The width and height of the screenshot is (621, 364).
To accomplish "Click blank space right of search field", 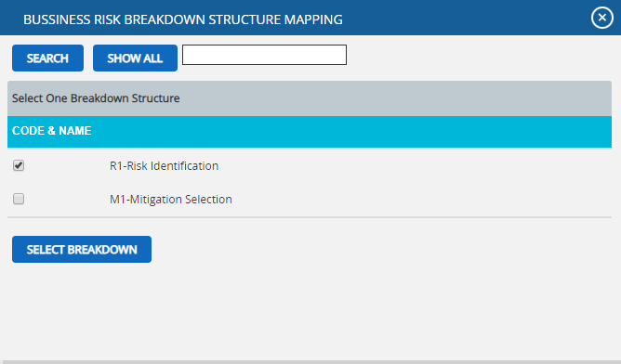I will (475, 58).
